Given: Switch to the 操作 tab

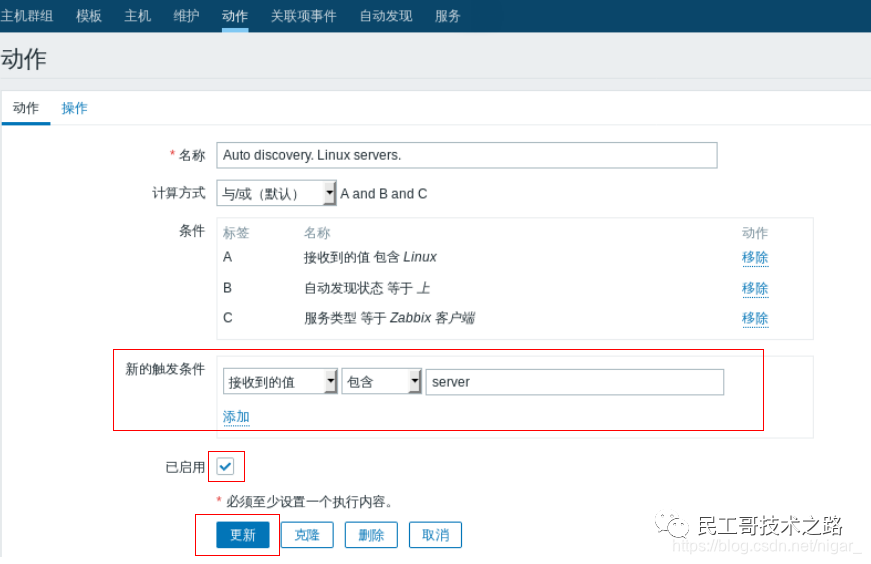Looking at the screenshot, I should click(74, 108).
